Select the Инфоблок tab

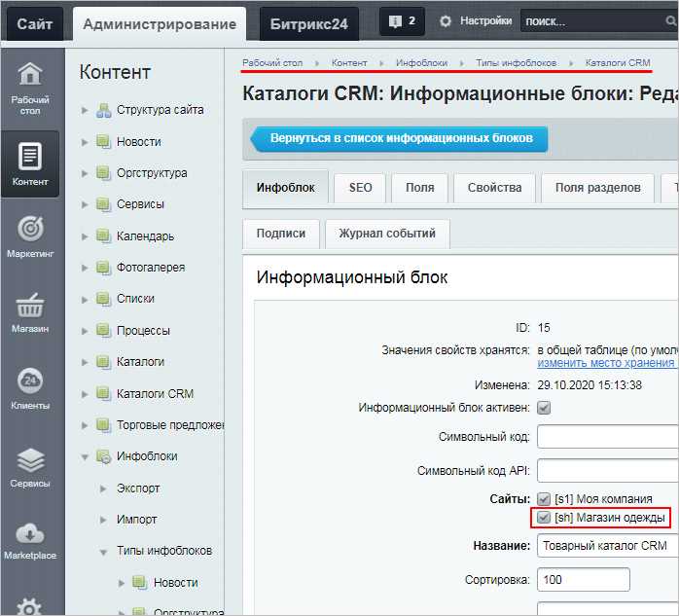coord(285,188)
